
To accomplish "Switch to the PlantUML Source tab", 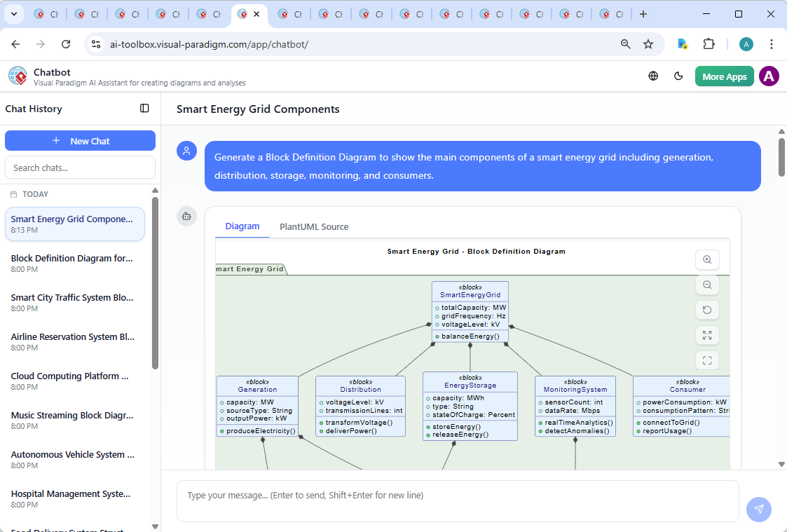I will click(313, 226).
